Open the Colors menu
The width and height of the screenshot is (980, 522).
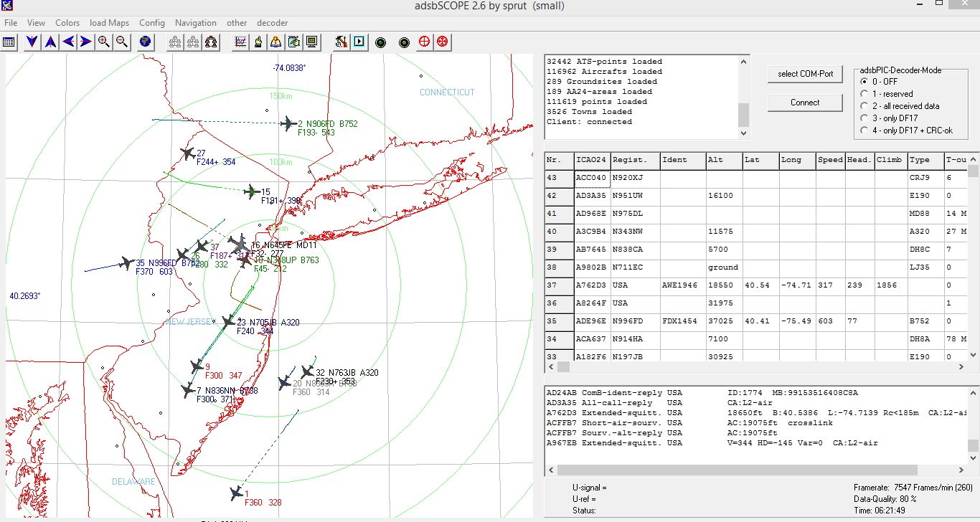point(67,23)
